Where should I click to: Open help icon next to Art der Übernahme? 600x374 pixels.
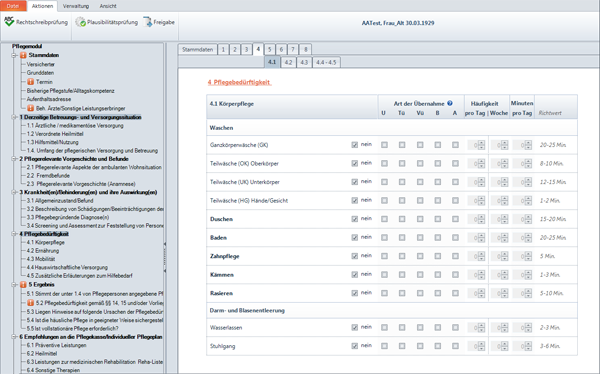[450, 103]
